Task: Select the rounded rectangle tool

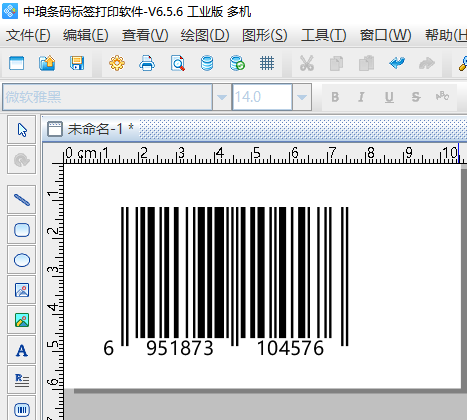Action: tap(22, 230)
